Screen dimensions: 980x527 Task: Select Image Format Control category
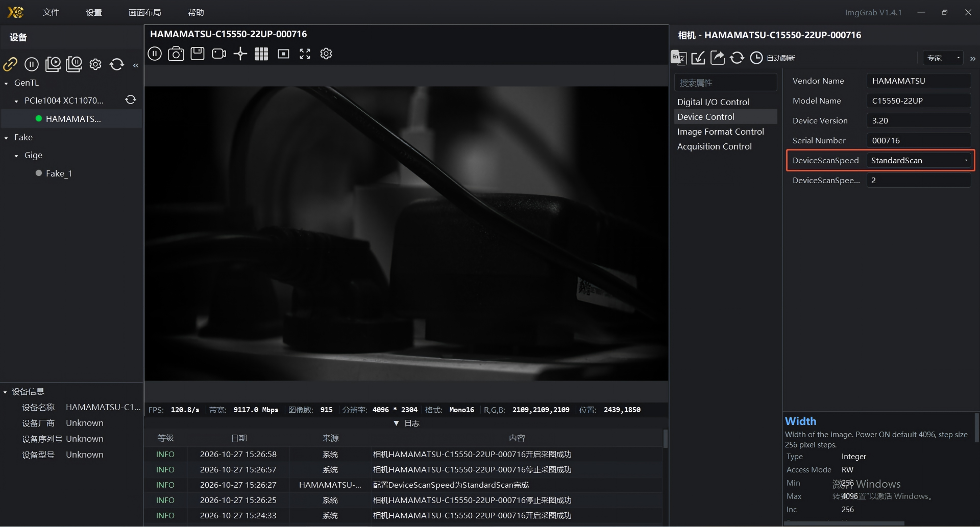(x=725, y=132)
